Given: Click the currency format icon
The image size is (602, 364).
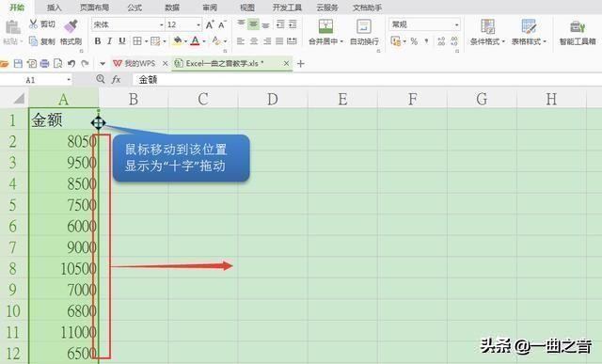Looking at the screenshot, I should tap(395, 41).
